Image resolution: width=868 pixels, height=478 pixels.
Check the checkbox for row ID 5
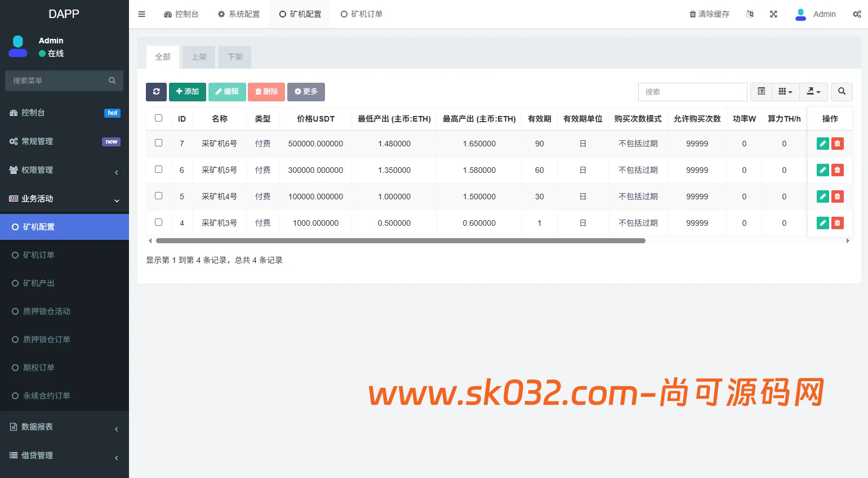click(158, 196)
